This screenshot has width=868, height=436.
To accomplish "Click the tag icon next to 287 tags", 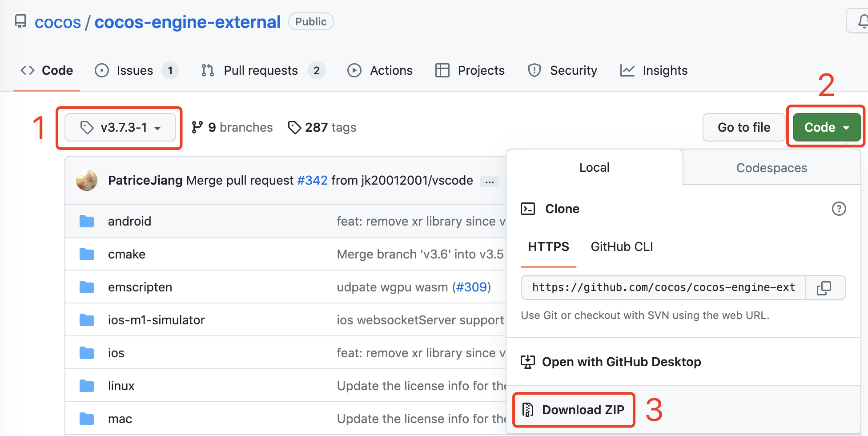I will (x=294, y=128).
